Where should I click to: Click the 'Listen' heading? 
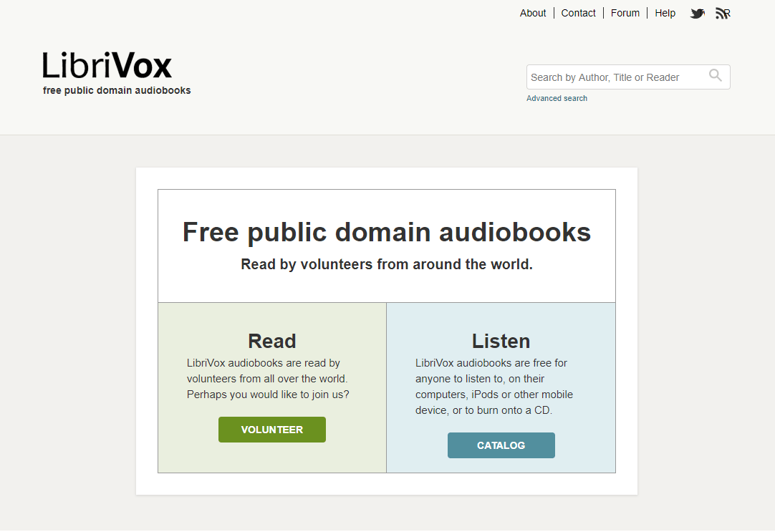click(501, 341)
